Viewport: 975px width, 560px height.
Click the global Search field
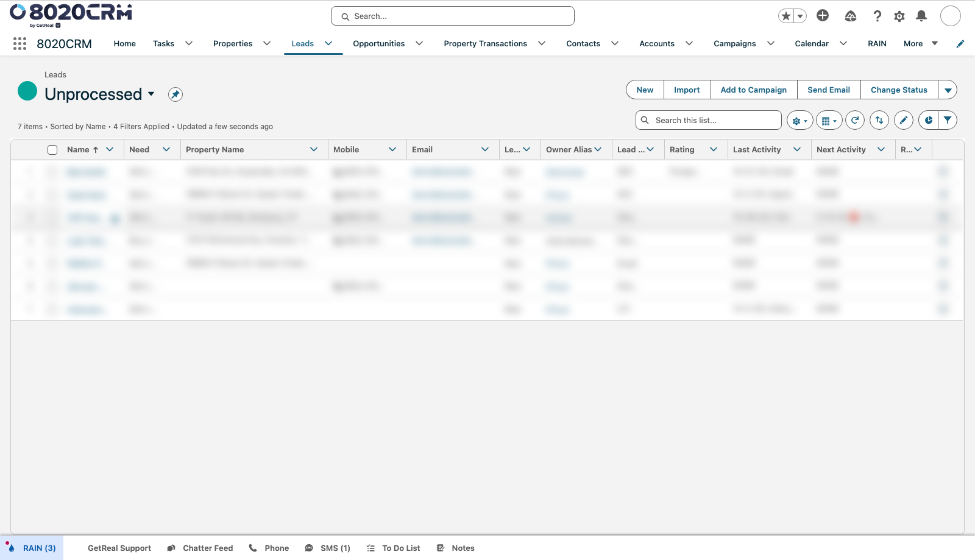click(453, 16)
